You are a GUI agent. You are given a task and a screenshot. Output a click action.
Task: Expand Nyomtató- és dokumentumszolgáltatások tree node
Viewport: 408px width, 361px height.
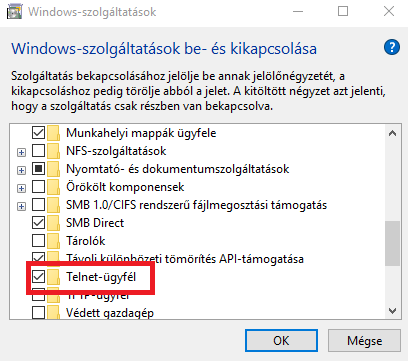coord(21,171)
